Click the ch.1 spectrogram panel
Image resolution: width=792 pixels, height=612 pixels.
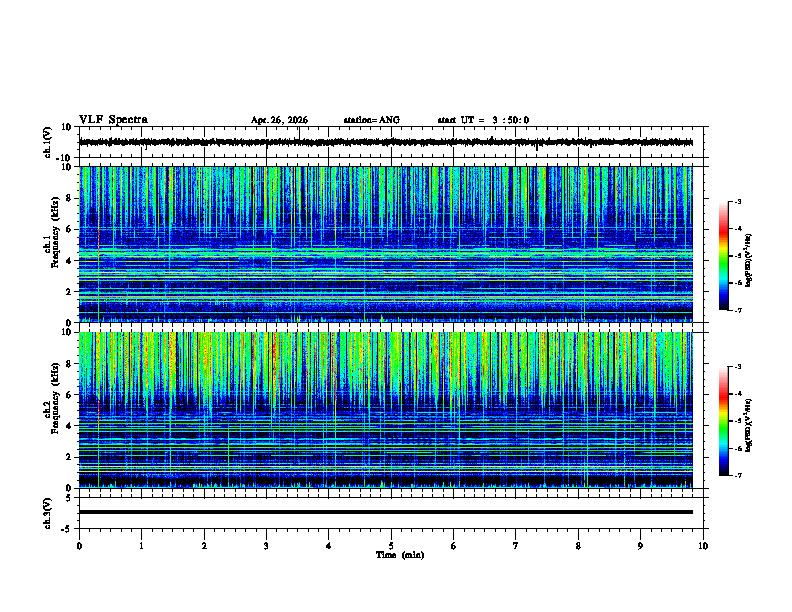[386, 244]
